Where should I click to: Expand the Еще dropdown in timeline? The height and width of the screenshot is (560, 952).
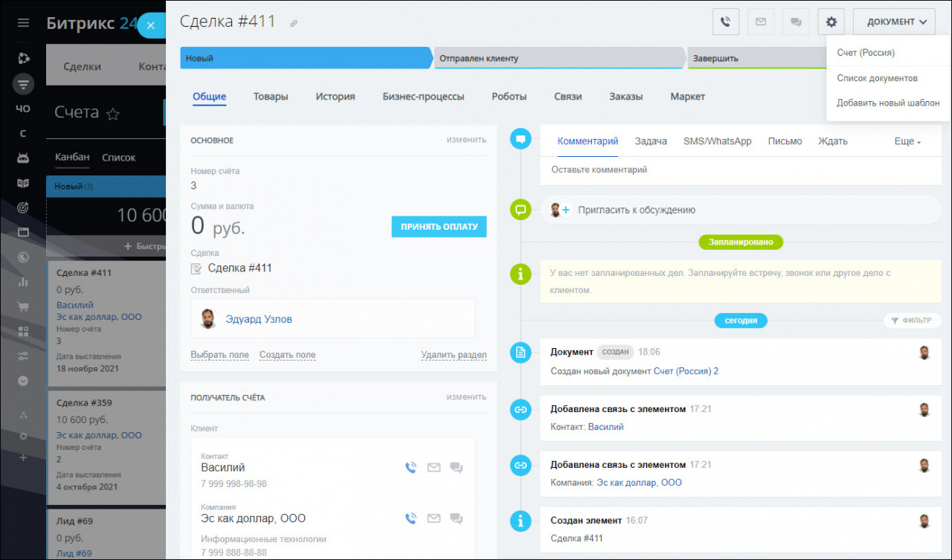tap(907, 141)
